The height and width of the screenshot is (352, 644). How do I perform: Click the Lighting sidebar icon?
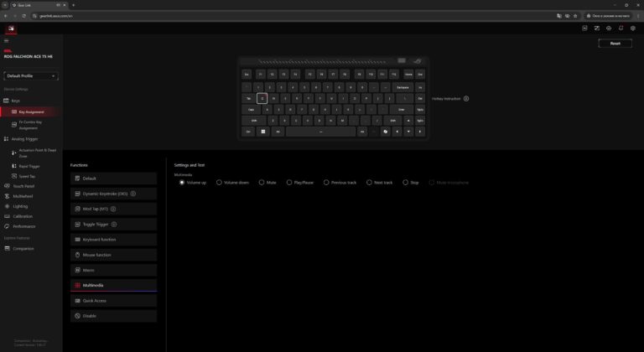point(7,206)
